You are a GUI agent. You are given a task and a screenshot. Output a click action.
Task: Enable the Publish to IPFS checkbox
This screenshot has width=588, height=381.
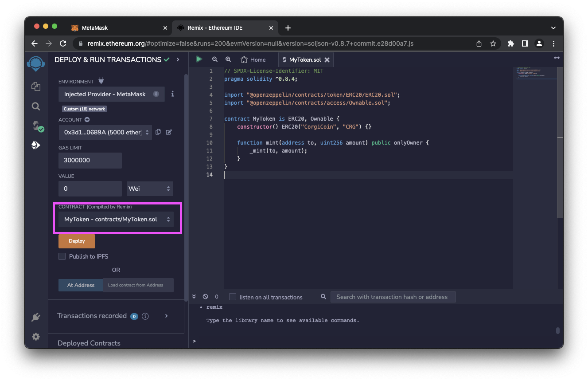(62, 256)
